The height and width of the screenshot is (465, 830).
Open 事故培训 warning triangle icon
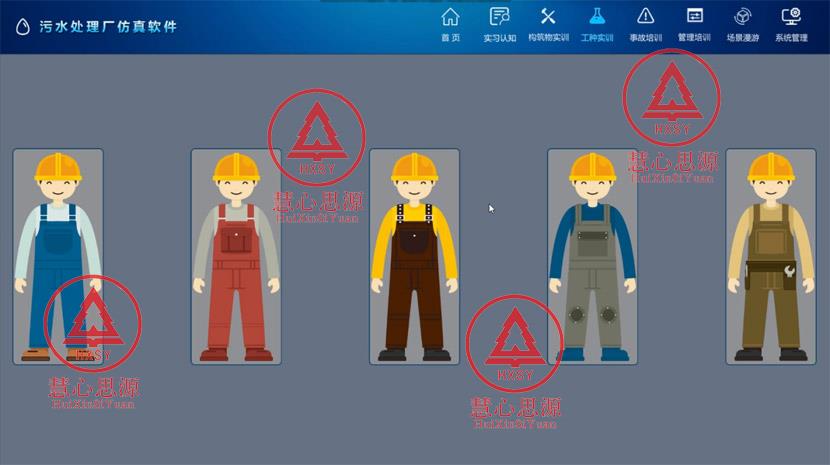pyautogui.click(x=645, y=16)
